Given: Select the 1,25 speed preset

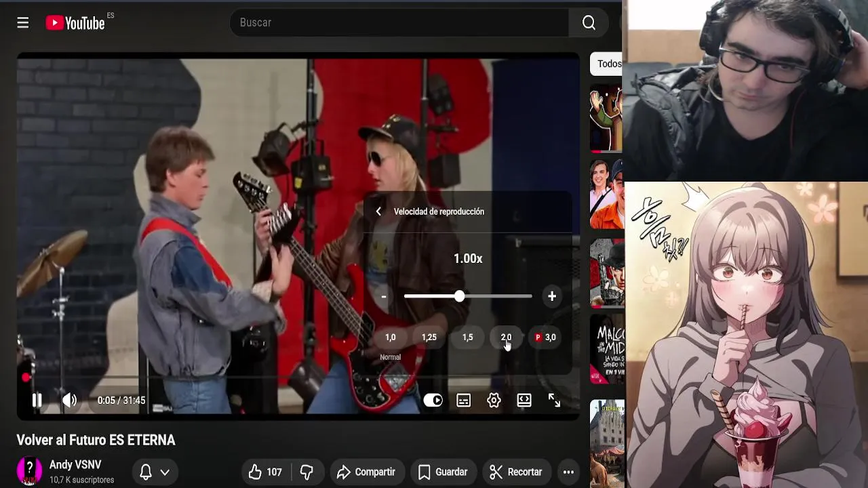Looking at the screenshot, I should click(429, 337).
